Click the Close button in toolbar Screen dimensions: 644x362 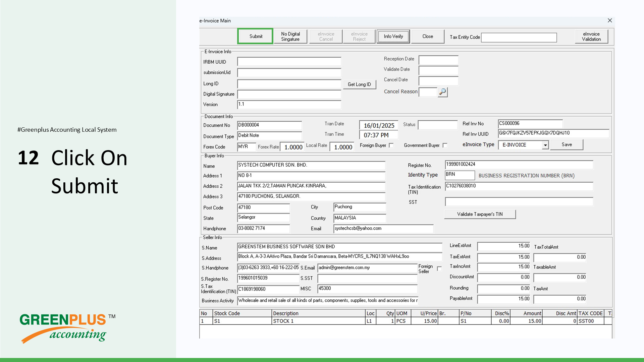pyautogui.click(x=428, y=36)
